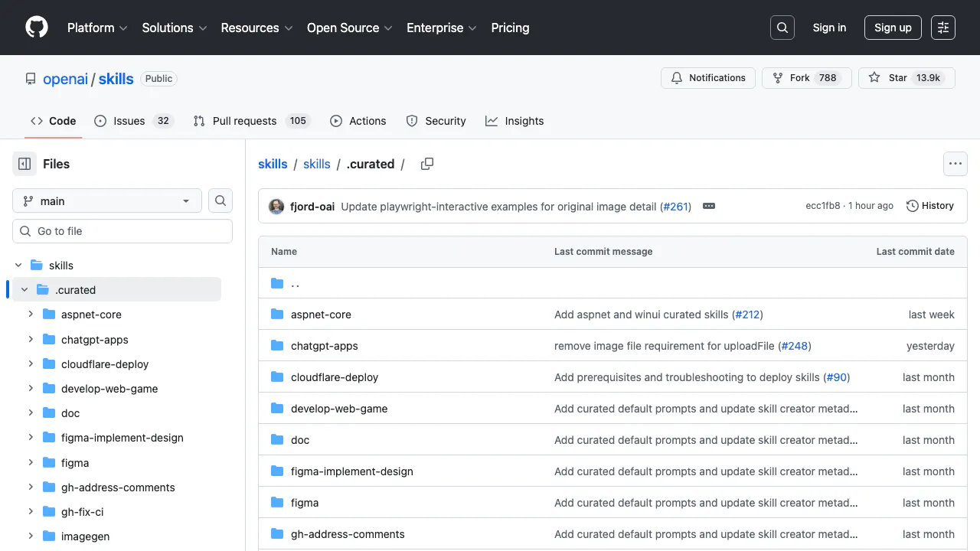Open pull request #261 link
The width and height of the screenshot is (980, 551).
coord(675,207)
